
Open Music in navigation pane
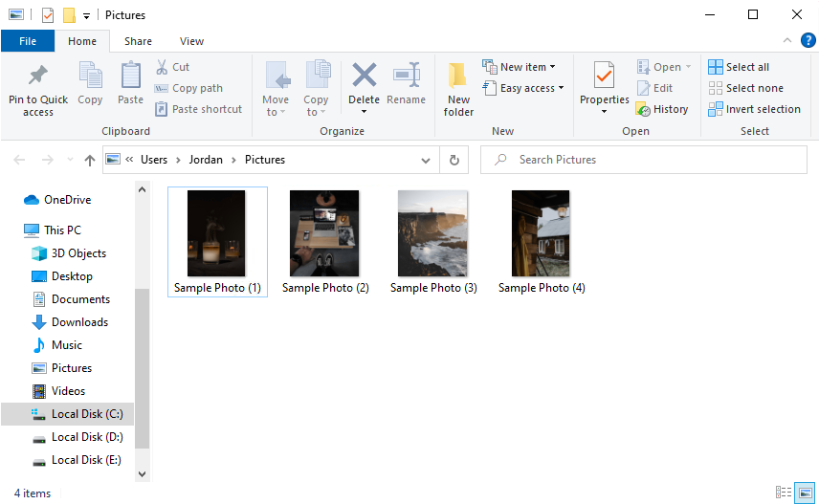coord(66,345)
